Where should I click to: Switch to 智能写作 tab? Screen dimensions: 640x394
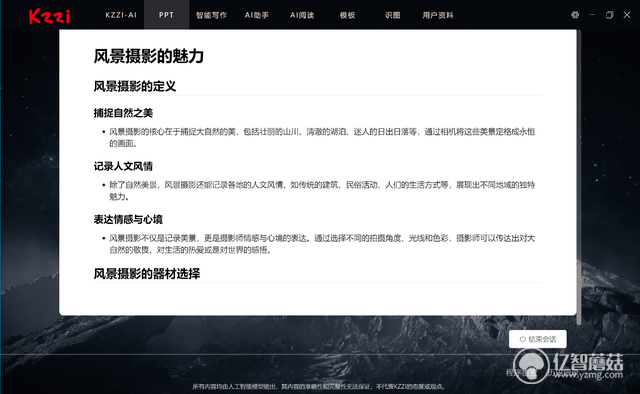[211, 15]
